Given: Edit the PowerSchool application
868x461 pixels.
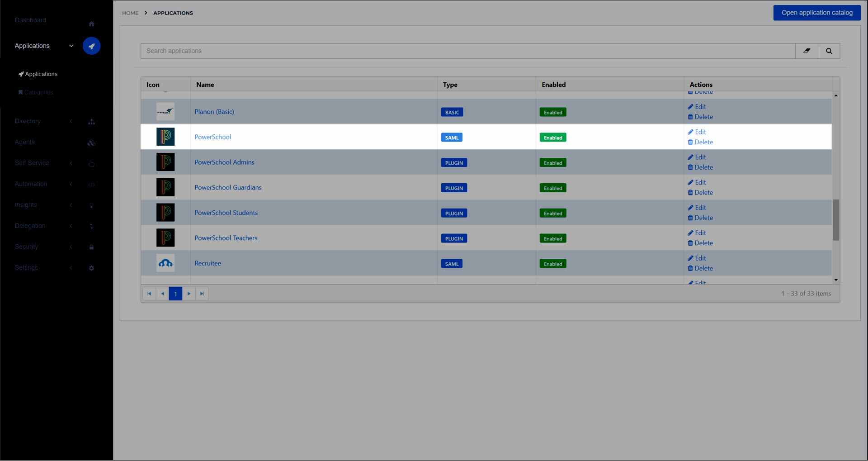Looking at the screenshot, I should point(697,132).
